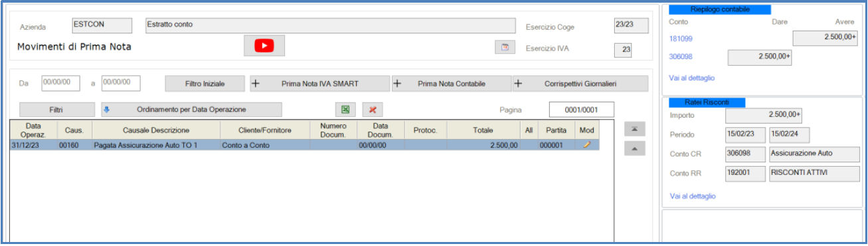Add a Prima Nota Contabile entry
Viewport: 868px width, 246px height.
point(451,84)
